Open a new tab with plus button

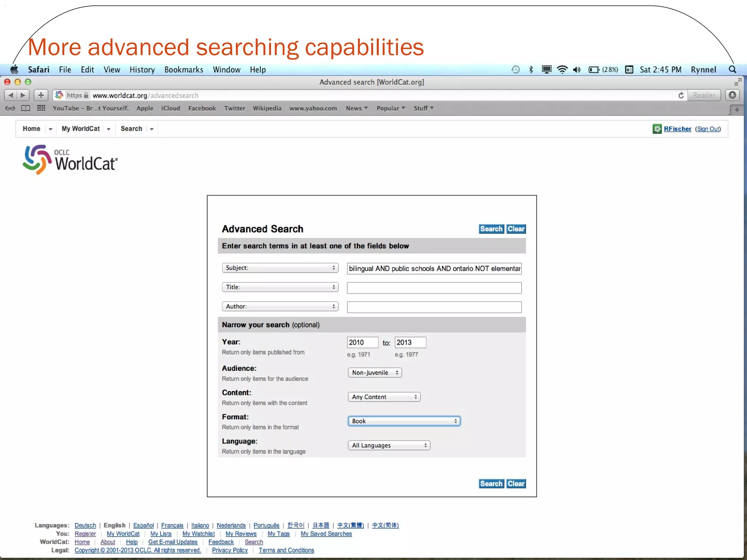pyautogui.click(x=736, y=109)
